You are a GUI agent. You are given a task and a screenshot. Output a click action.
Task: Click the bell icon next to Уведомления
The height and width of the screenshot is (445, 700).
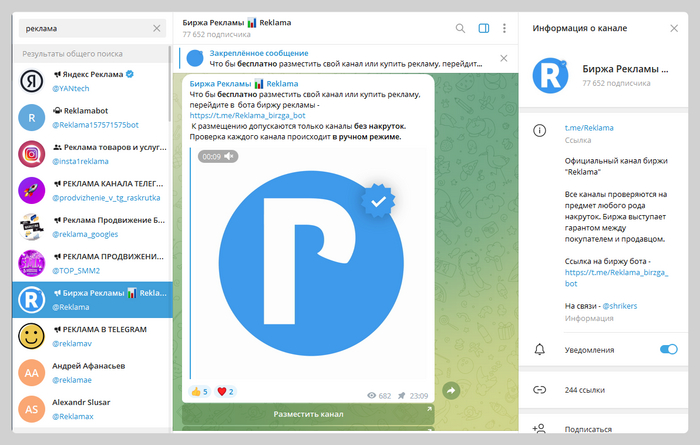point(539,349)
